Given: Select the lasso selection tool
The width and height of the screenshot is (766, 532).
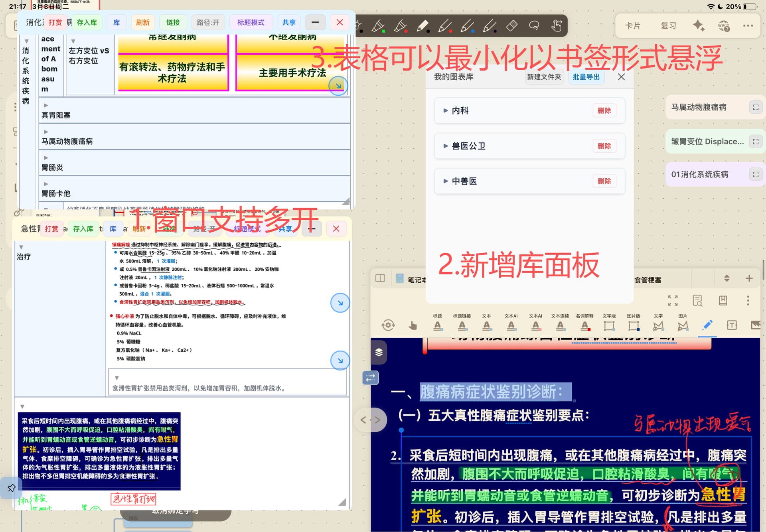Looking at the screenshot, I should tap(534, 26).
